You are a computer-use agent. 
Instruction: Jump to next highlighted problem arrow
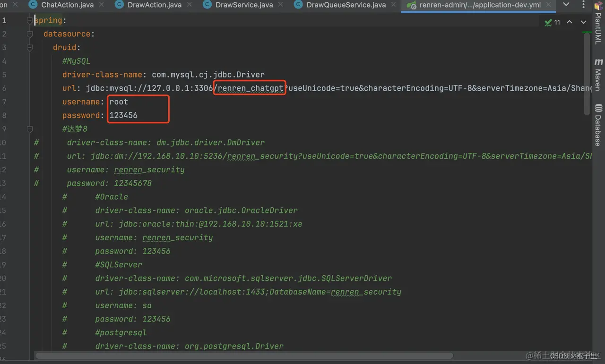point(583,22)
